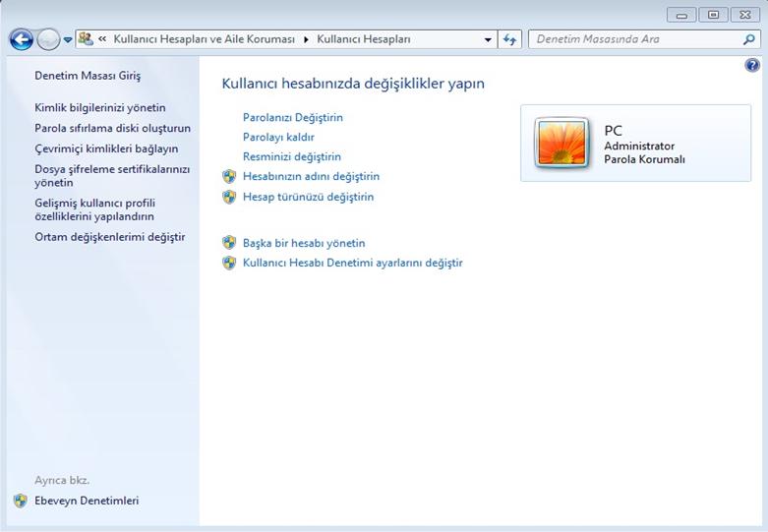Open Başka bir hesabı yönetin

[304, 243]
